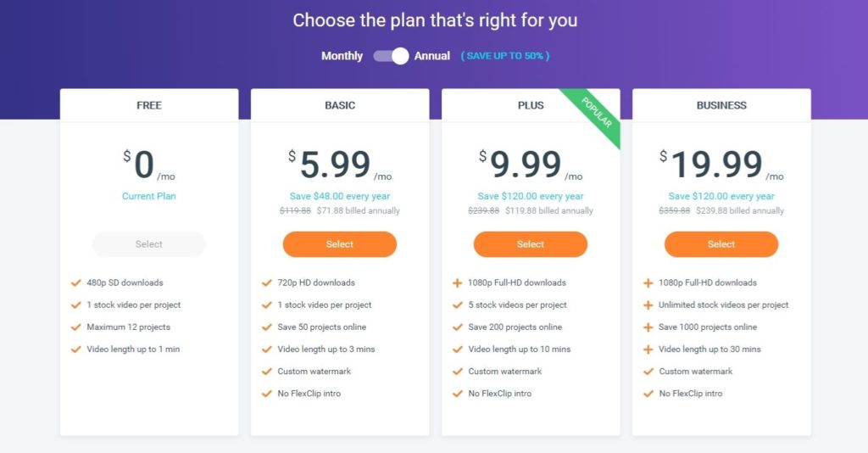The width and height of the screenshot is (868, 453).
Task: Toggle the Monthly/Annual billing switch
Action: click(x=391, y=56)
